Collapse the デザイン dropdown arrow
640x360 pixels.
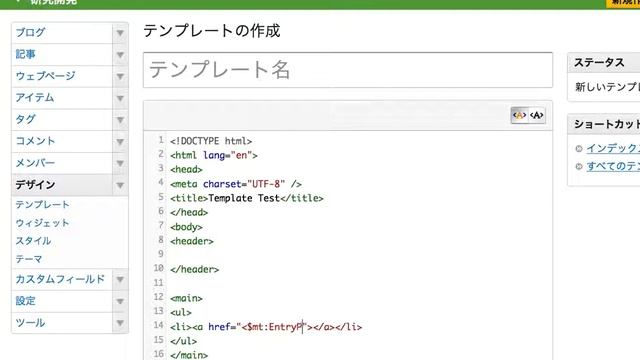coord(120,185)
